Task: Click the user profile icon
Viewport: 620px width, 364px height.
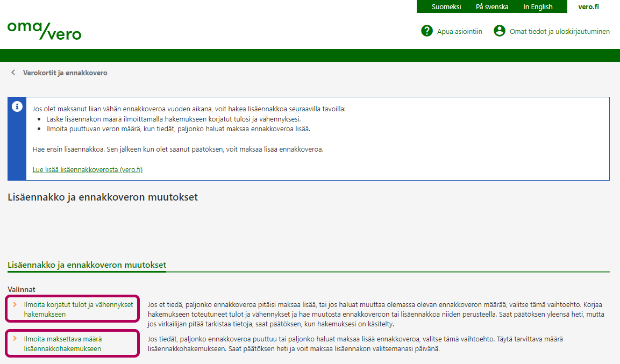Action: coord(500,31)
